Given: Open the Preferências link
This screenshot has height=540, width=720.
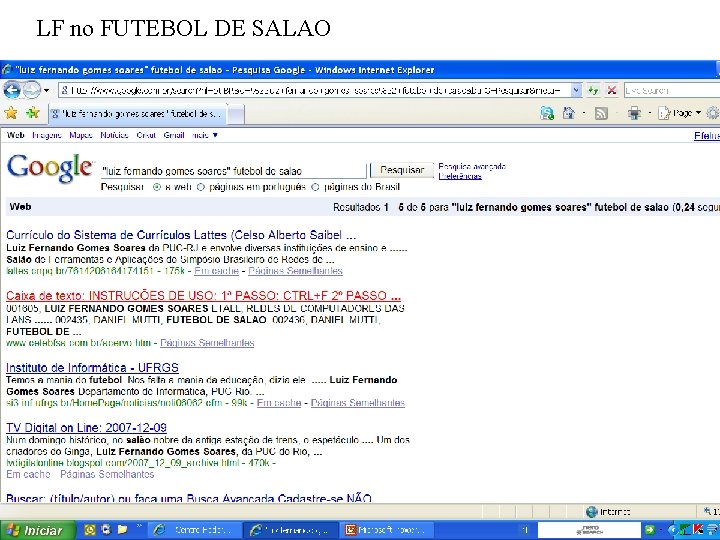Looking at the screenshot, I should pyautogui.click(x=460, y=176).
